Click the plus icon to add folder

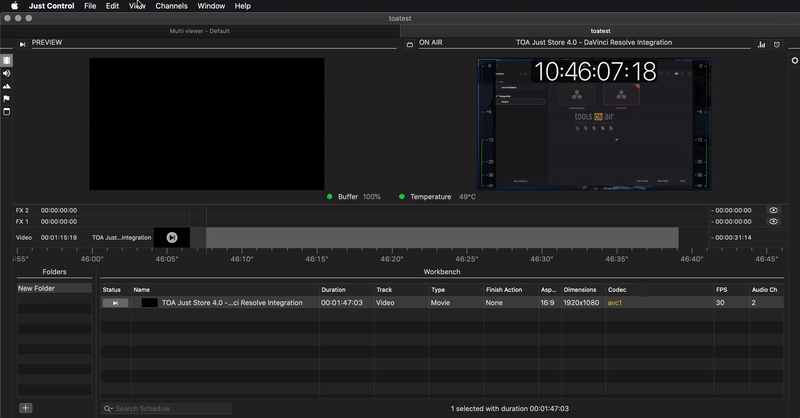pyautogui.click(x=26, y=408)
